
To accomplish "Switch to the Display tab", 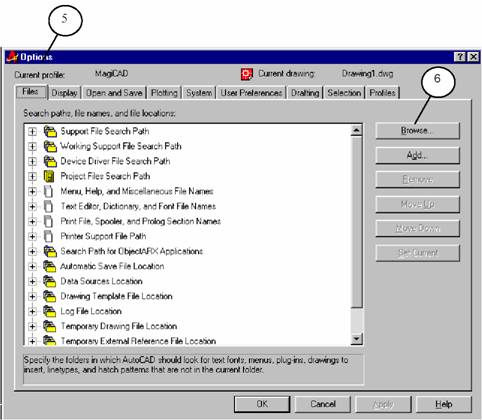I will [64, 93].
